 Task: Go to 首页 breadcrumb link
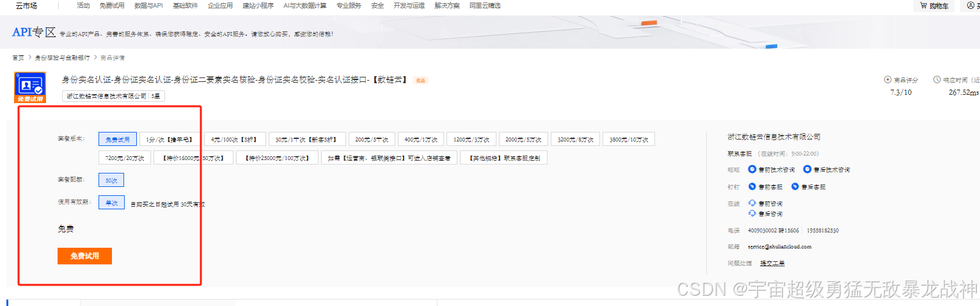18,58
